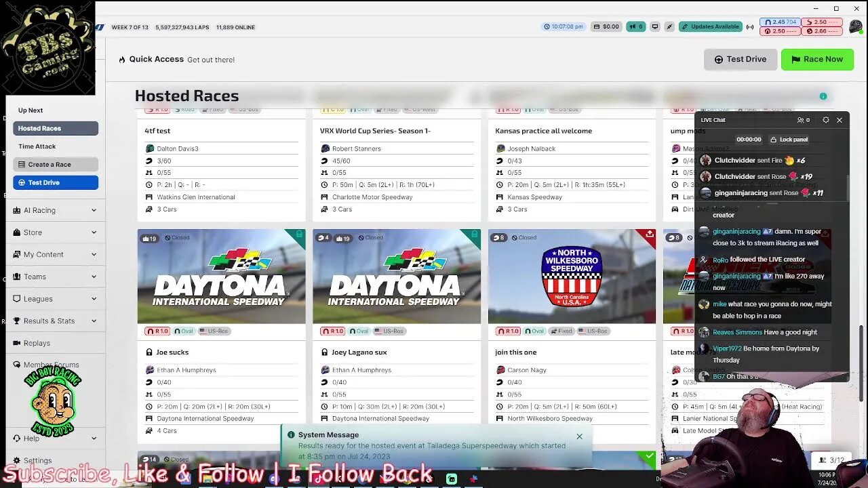Click 'Charlotte Motor Speedway' track text
The width and height of the screenshot is (868, 488).
372,197
